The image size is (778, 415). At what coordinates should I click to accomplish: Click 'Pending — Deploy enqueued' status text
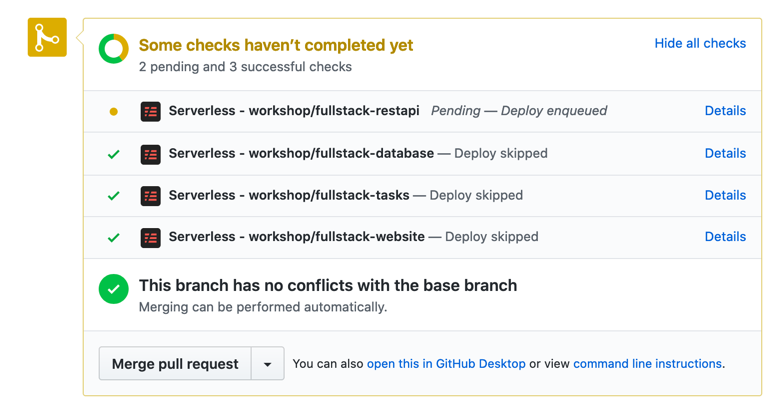519,111
